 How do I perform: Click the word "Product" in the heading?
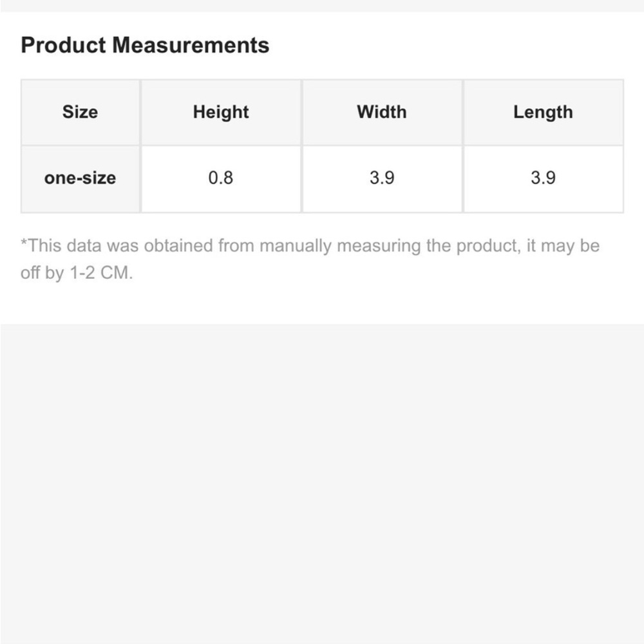click(63, 45)
